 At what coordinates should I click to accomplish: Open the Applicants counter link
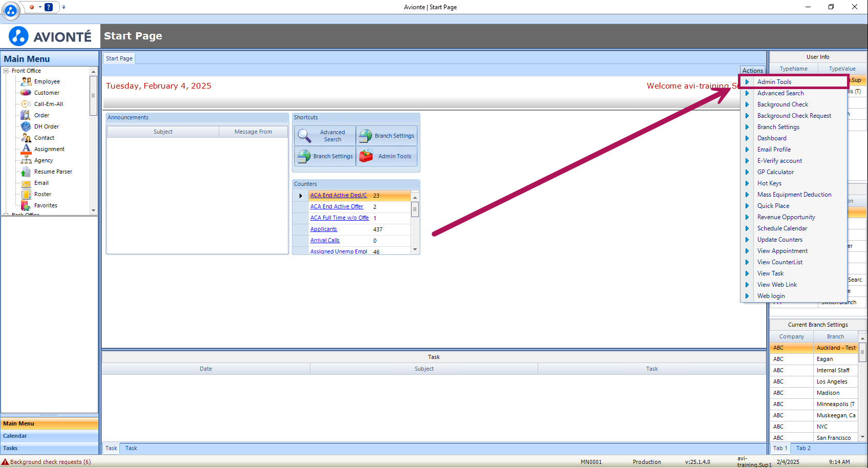point(324,229)
